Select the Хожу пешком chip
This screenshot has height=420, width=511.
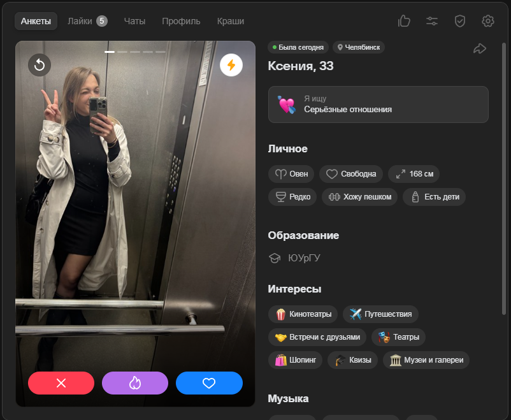tap(359, 197)
